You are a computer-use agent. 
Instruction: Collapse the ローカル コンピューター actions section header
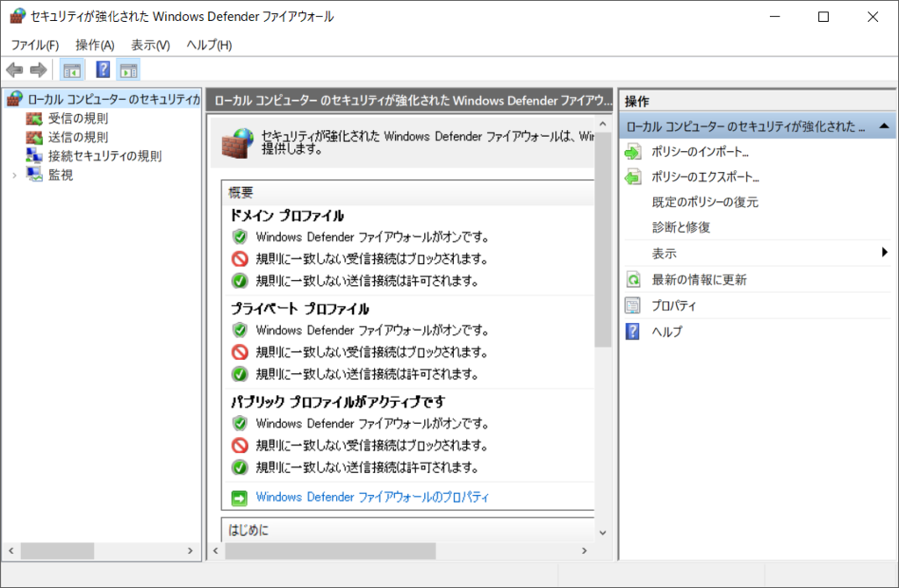click(884, 126)
